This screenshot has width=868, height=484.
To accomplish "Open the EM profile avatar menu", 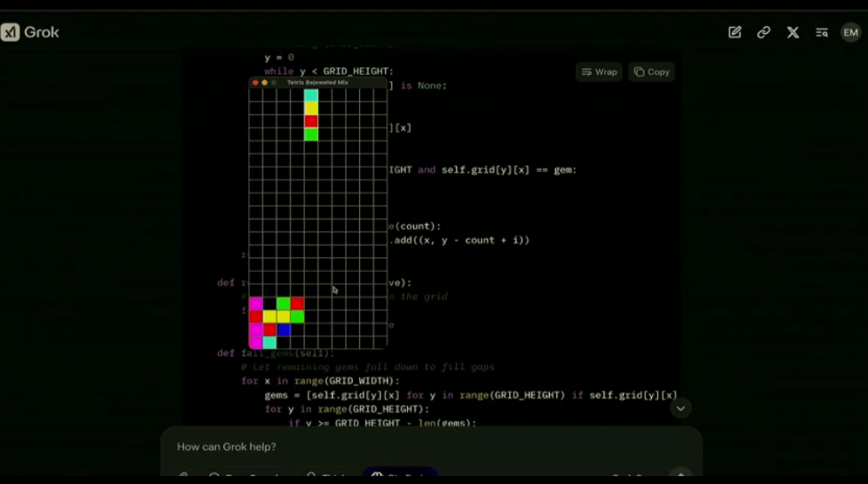I will [x=851, y=32].
